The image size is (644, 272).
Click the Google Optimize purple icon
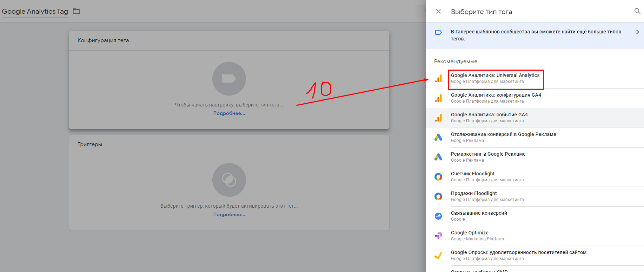tap(438, 236)
